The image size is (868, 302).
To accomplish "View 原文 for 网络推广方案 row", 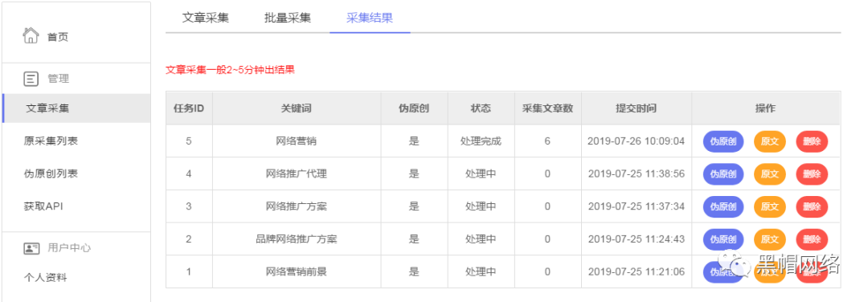I will pyautogui.click(x=769, y=207).
